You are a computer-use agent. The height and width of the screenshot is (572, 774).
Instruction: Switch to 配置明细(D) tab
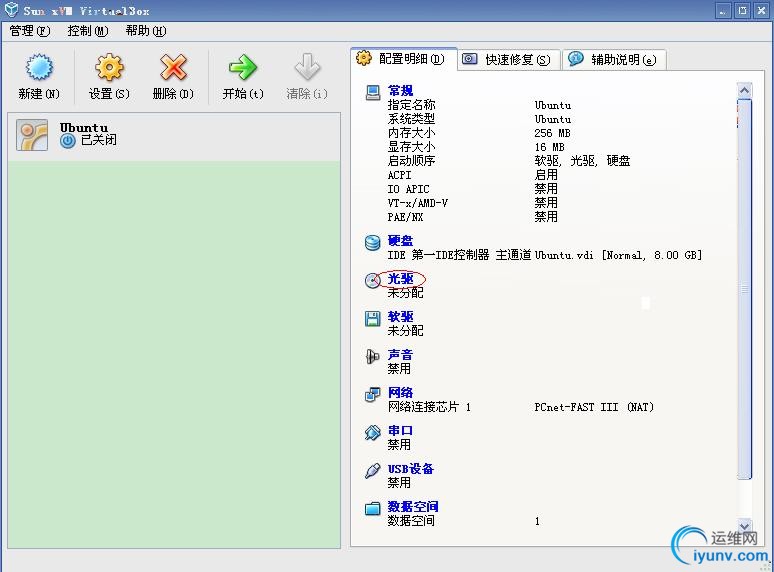(x=404, y=59)
